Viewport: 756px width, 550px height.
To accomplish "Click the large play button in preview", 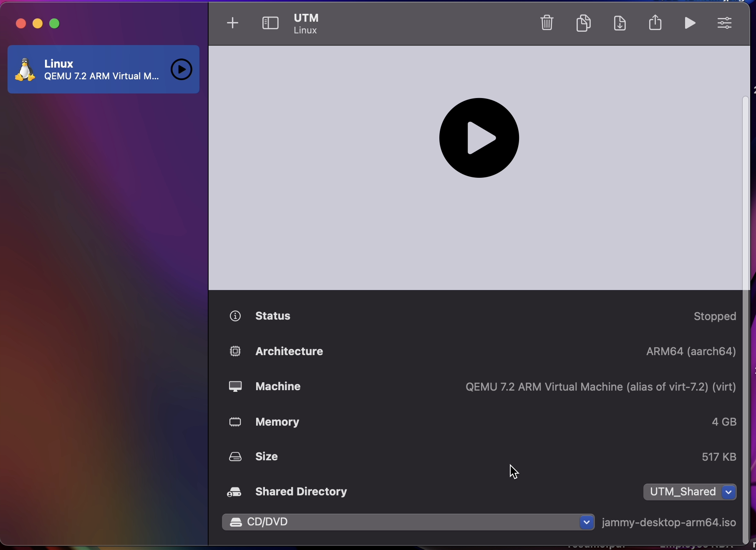I will 479,138.
